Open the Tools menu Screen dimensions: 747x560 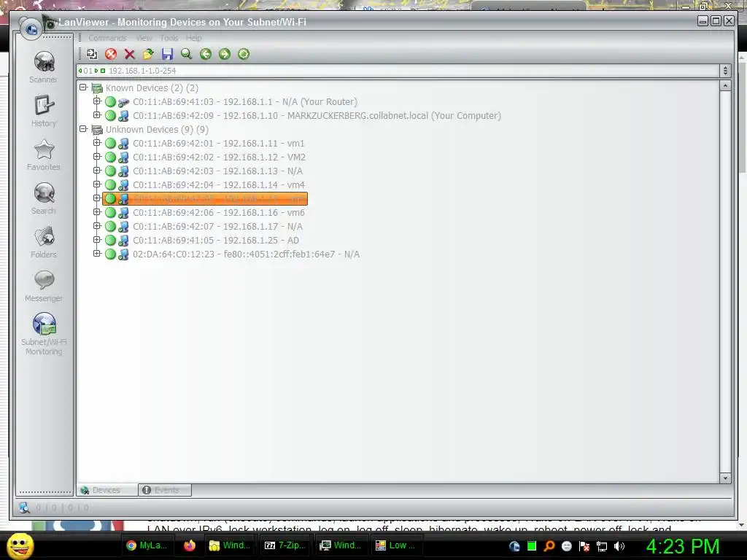(x=169, y=38)
